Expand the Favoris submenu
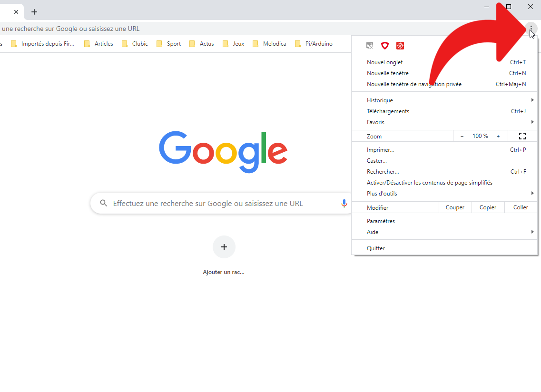541x392 pixels. 444,122
